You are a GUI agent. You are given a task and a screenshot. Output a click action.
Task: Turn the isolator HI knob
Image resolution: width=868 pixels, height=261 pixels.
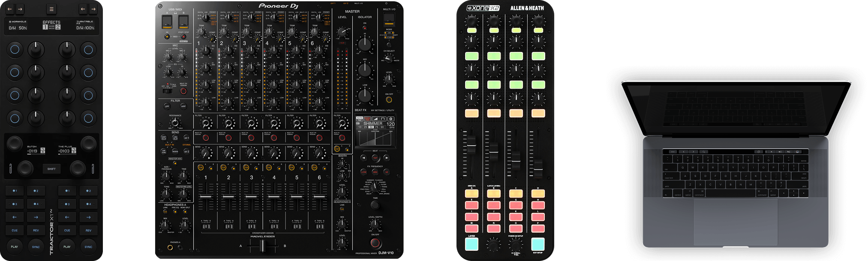pyautogui.click(x=365, y=44)
